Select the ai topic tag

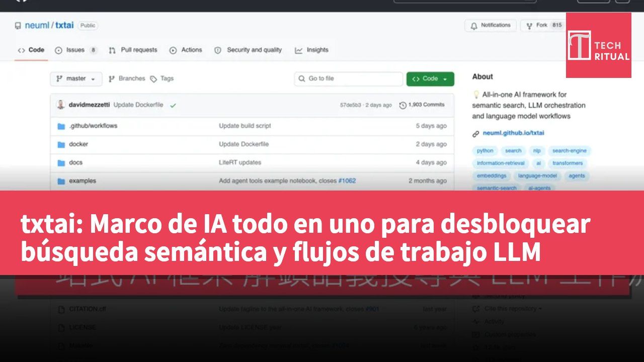[539, 163]
